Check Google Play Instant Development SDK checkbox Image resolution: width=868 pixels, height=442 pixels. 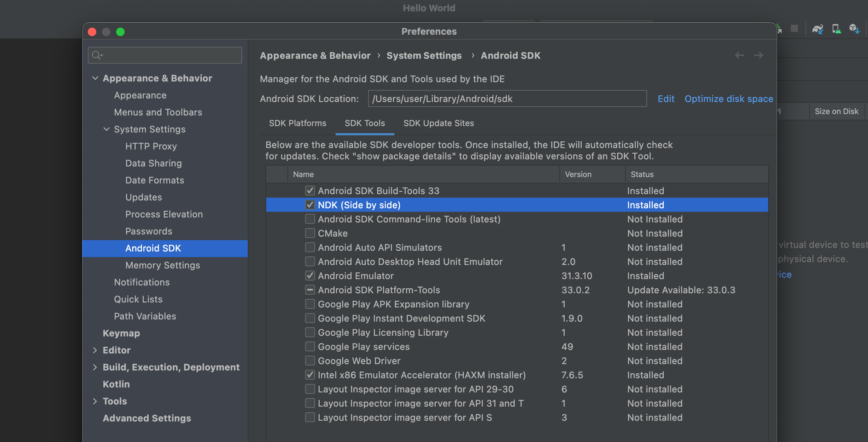pyautogui.click(x=310, y=318)
